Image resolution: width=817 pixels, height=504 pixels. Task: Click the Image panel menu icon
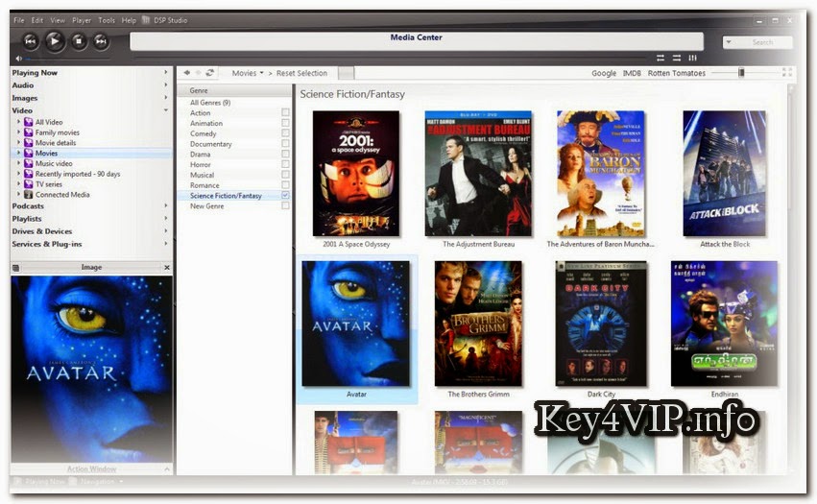pyautogui.click(x=15, y=268)
